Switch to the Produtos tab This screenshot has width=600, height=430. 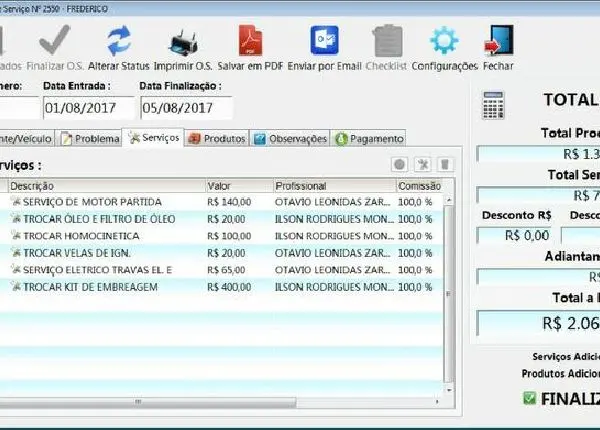(216, 138)
